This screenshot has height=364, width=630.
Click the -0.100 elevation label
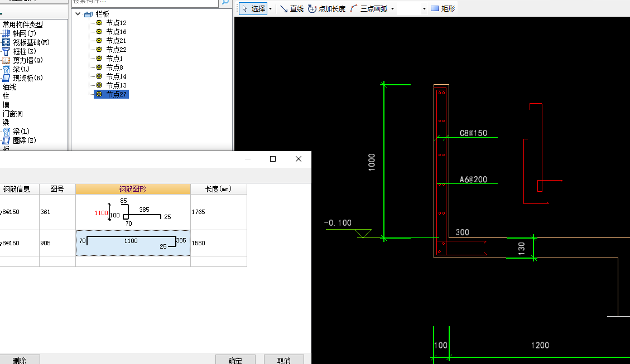tap(338, 223)
